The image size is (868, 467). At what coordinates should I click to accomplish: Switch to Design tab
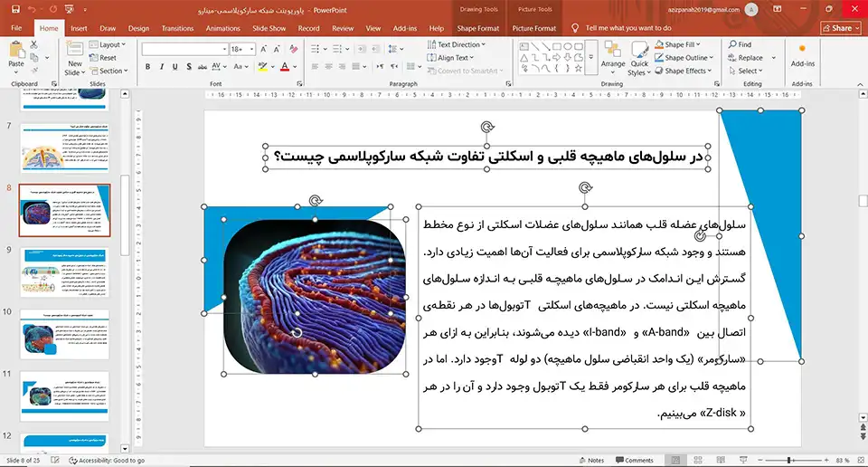138,28
